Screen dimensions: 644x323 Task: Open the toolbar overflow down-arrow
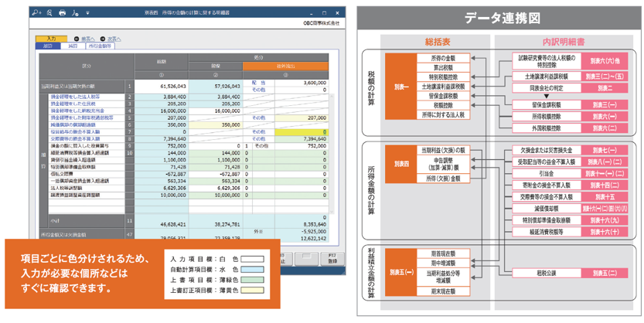(87, 13)
